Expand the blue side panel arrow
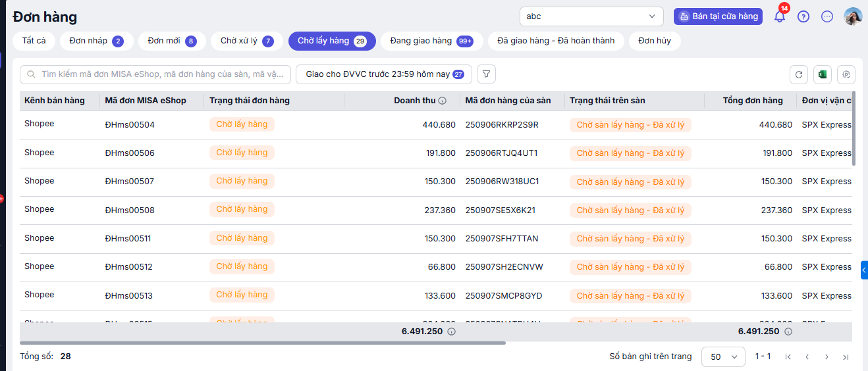This screenshot has width=868, height=371. pyautogui.click(x=864, y=270)
